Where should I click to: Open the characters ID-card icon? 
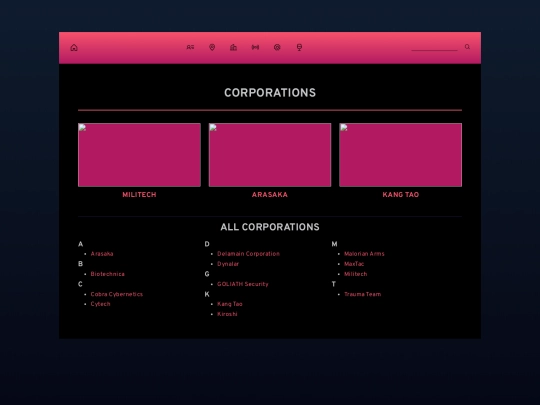(190, 47)
